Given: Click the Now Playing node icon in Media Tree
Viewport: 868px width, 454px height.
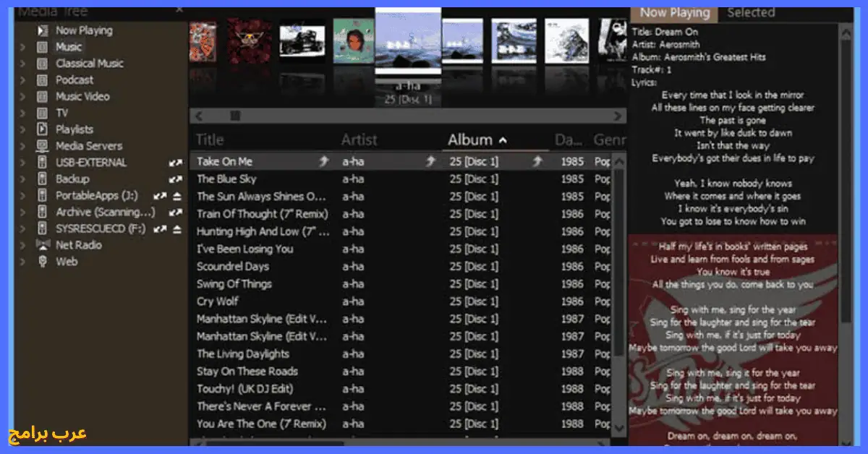Looking at the screenshot, I should [43, 30].
